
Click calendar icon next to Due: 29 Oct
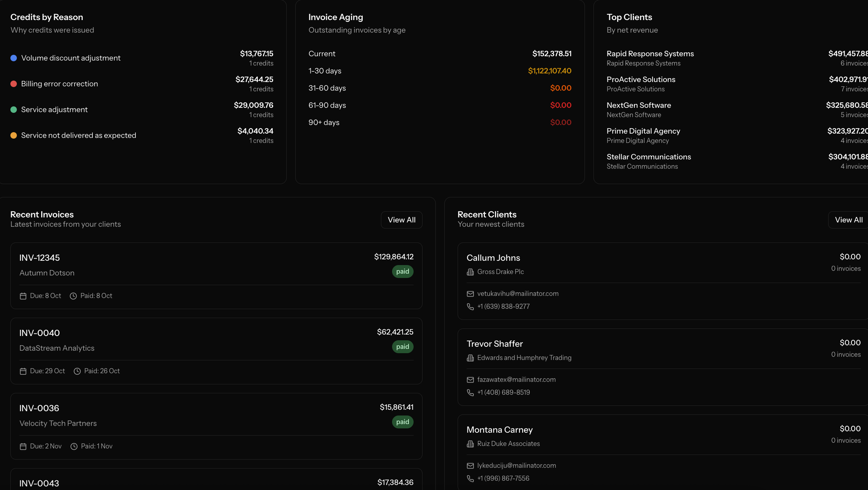pos(23,371)
